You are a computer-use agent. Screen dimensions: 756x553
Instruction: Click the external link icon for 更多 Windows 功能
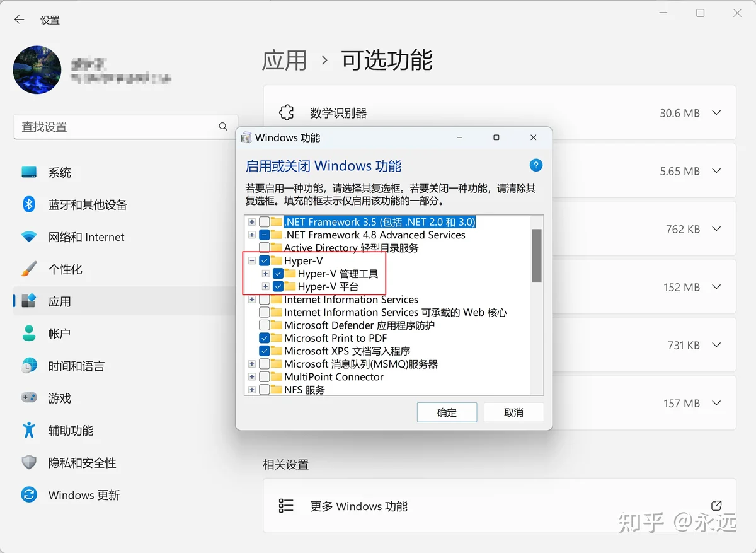pos(716,505)
